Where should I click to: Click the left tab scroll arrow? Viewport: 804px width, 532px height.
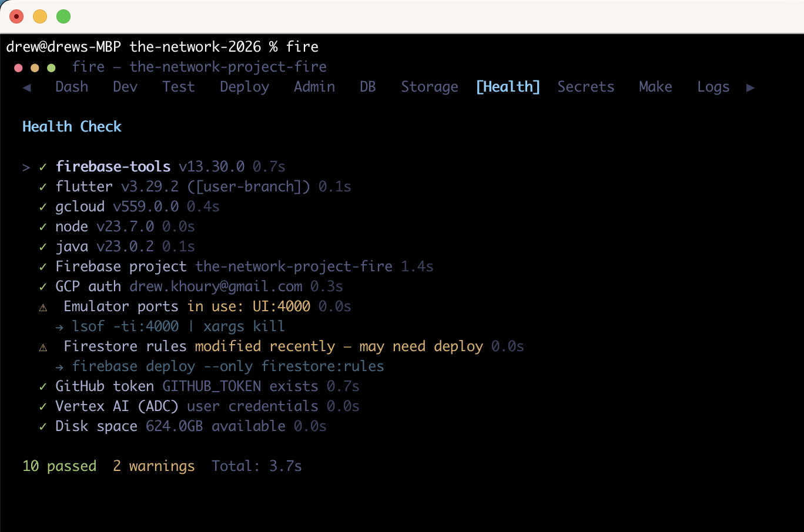(x=26, y=87)
